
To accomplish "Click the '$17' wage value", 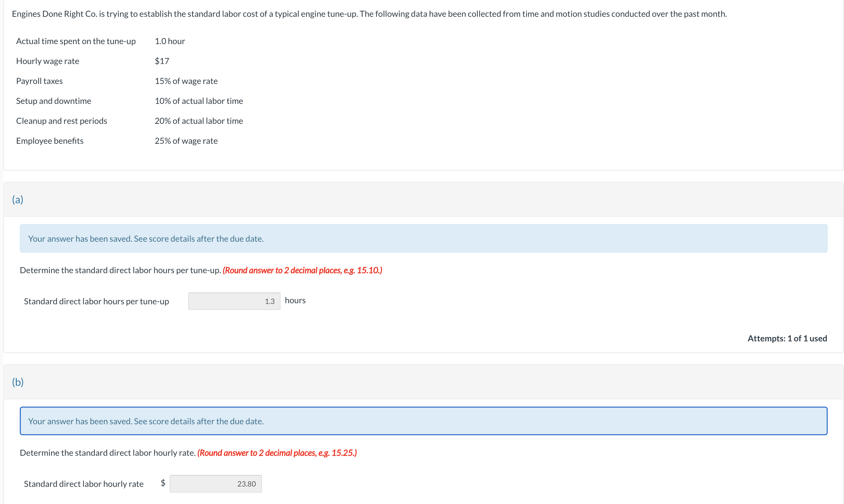I will click(x=162, y=61).
